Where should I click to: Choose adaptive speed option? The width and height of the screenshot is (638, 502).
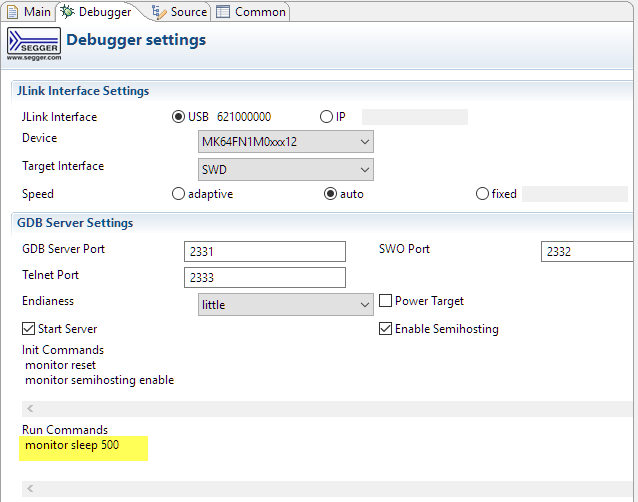tap(179, 194)
